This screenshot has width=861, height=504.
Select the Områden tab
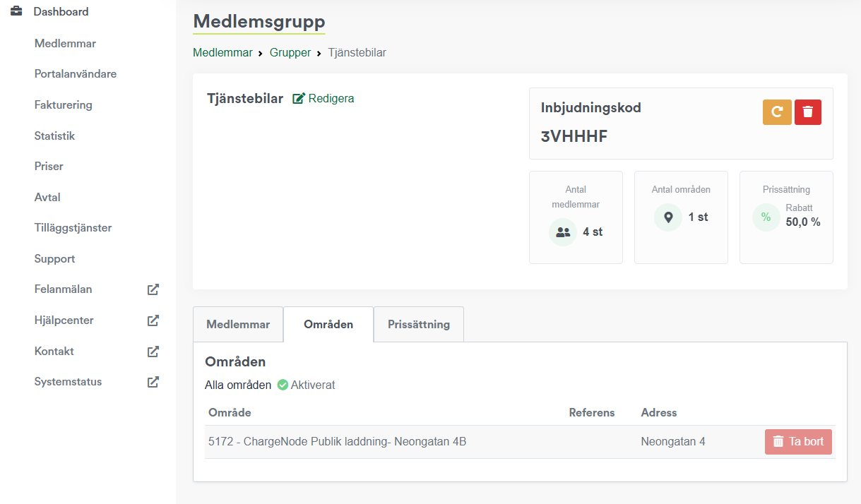pos(328,325)
